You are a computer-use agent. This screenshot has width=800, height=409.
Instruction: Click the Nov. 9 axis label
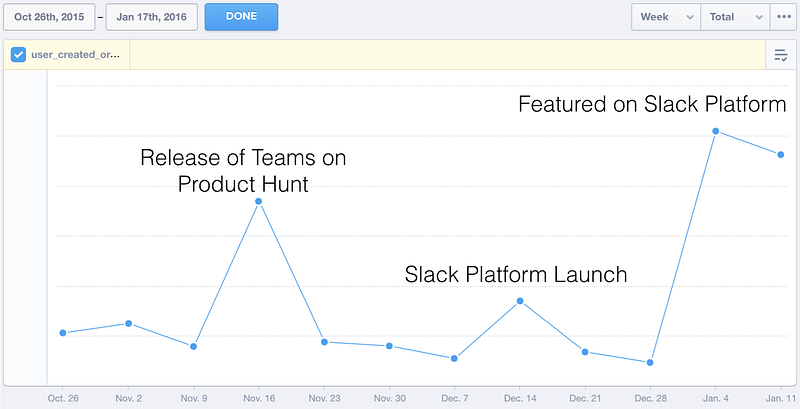point(194,398)
